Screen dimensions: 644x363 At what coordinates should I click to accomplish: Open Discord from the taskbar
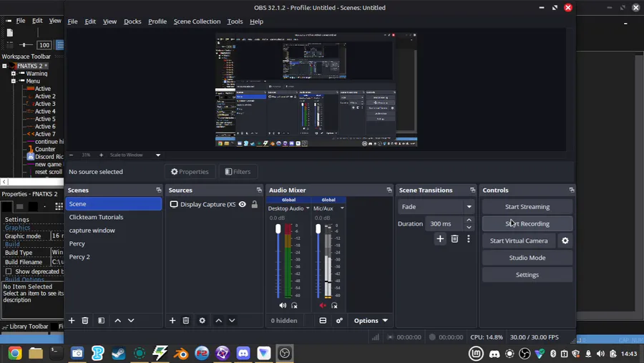(x=243, y=353)
